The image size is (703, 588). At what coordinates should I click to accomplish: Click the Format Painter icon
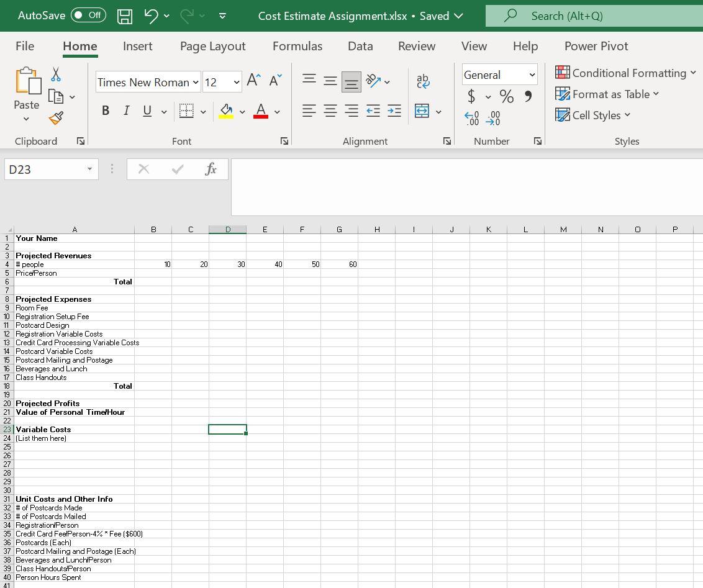tap(56, 118)
